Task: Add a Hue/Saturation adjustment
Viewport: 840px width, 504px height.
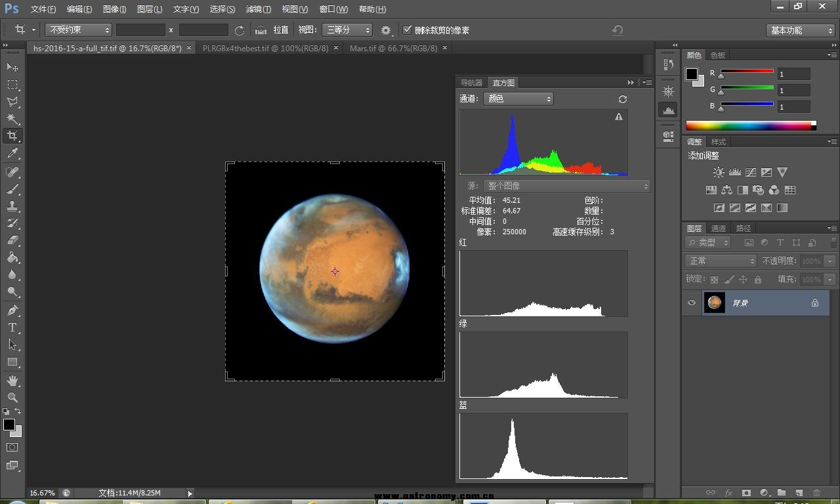Action: point(711,190)
